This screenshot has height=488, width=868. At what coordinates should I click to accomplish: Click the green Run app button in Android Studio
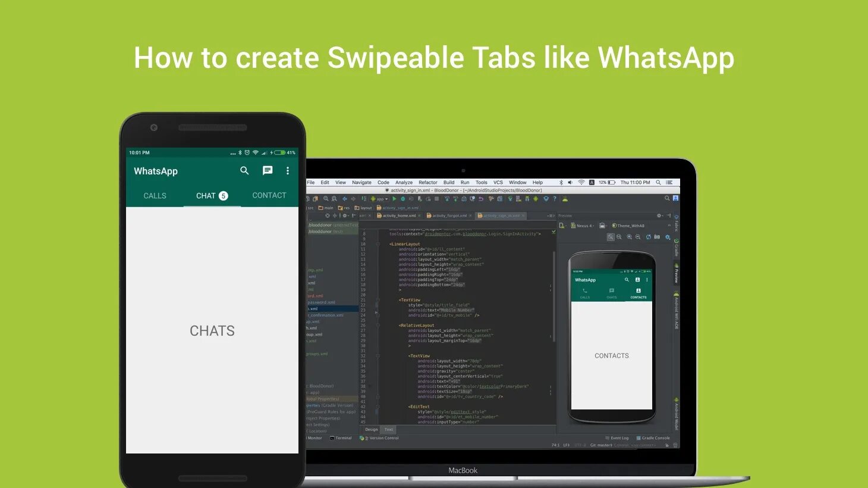[x=394, y=199]
